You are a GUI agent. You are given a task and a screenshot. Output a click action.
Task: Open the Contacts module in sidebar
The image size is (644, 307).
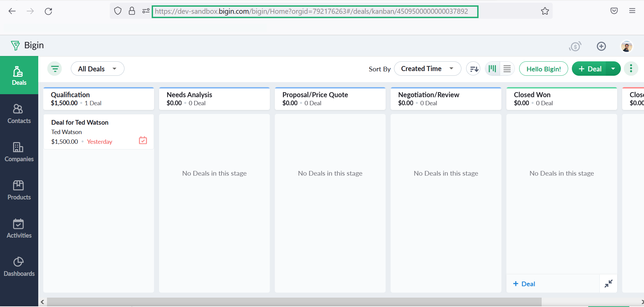pos(19,114)
